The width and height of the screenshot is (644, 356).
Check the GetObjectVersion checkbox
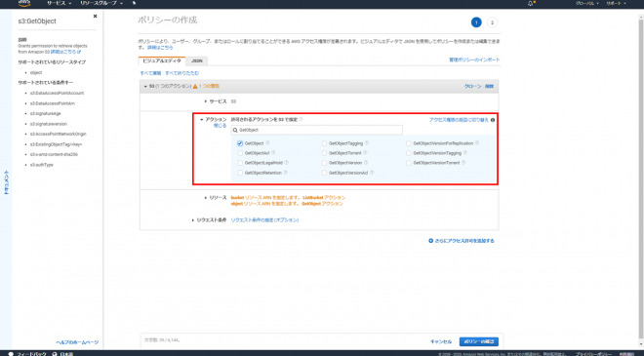[325, 163]
